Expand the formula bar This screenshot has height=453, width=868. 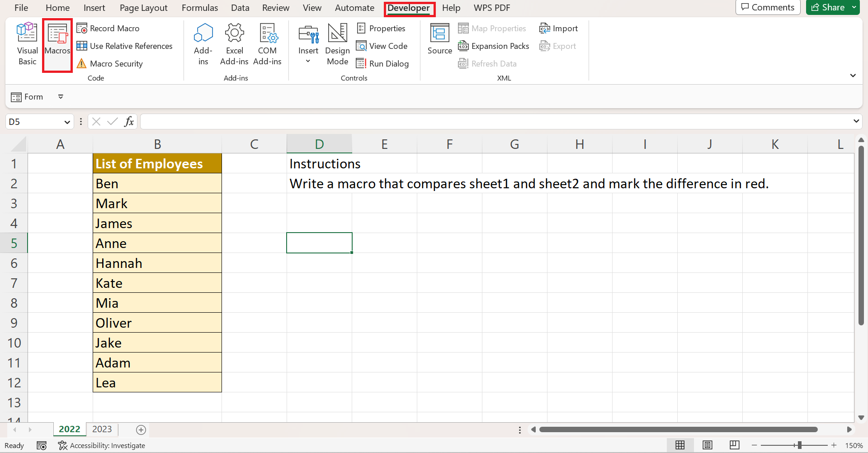pyautogui.click(x=856, y=121)
